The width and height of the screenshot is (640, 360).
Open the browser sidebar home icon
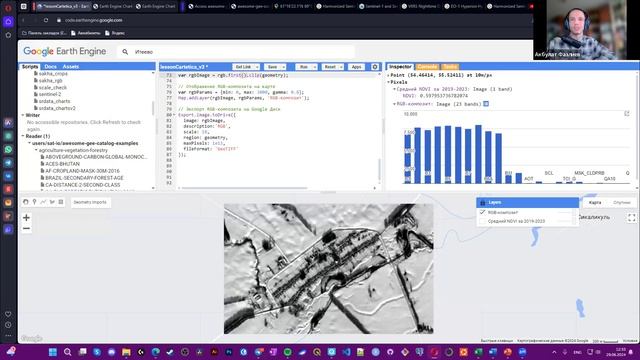click(x=8, y=21)
